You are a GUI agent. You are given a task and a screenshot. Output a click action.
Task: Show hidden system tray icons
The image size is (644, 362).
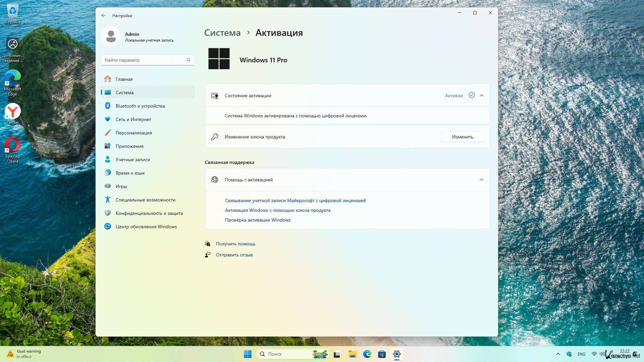coord(558,354)
